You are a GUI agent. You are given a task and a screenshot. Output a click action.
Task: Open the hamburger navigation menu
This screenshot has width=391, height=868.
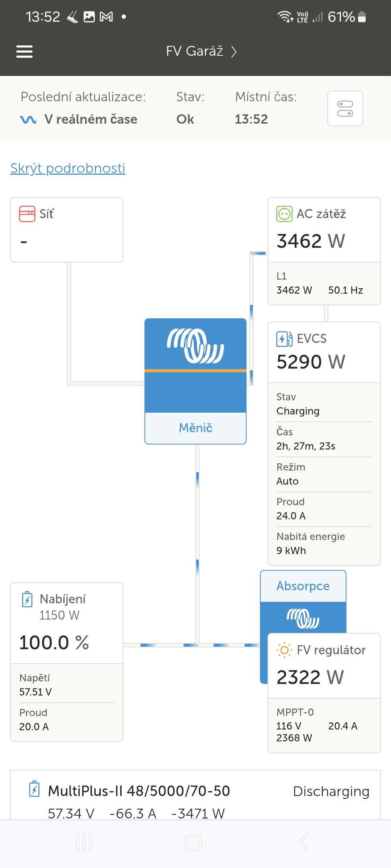pyautogui.click(x=25, y=51)
